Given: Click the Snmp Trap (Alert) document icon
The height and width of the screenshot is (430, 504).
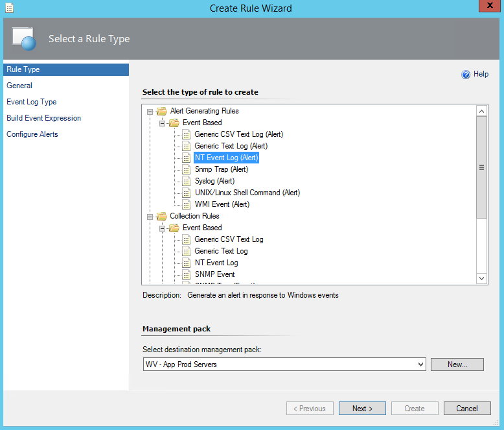Looking at the screenshot, I should point(187,169).
